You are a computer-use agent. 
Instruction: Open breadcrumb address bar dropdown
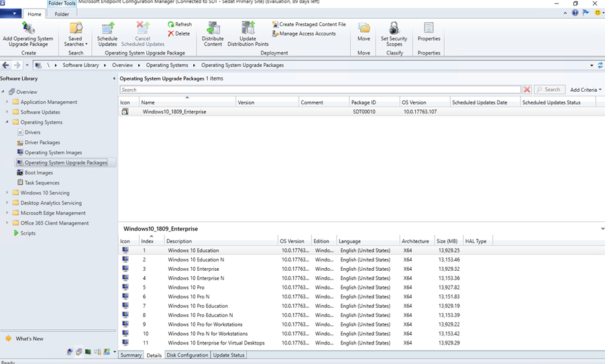592,65
